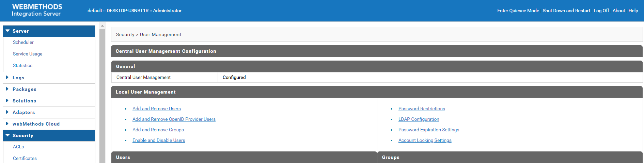Open Enable and Disable Users
The width and height of the screenshot is (644, 163).
(x=159, y=140)
